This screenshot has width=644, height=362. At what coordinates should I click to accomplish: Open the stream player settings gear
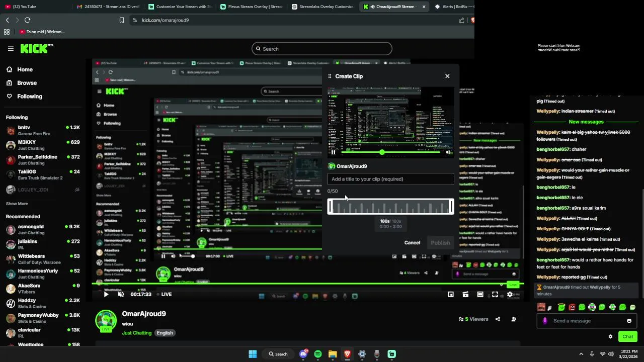(x=510, y=295)
